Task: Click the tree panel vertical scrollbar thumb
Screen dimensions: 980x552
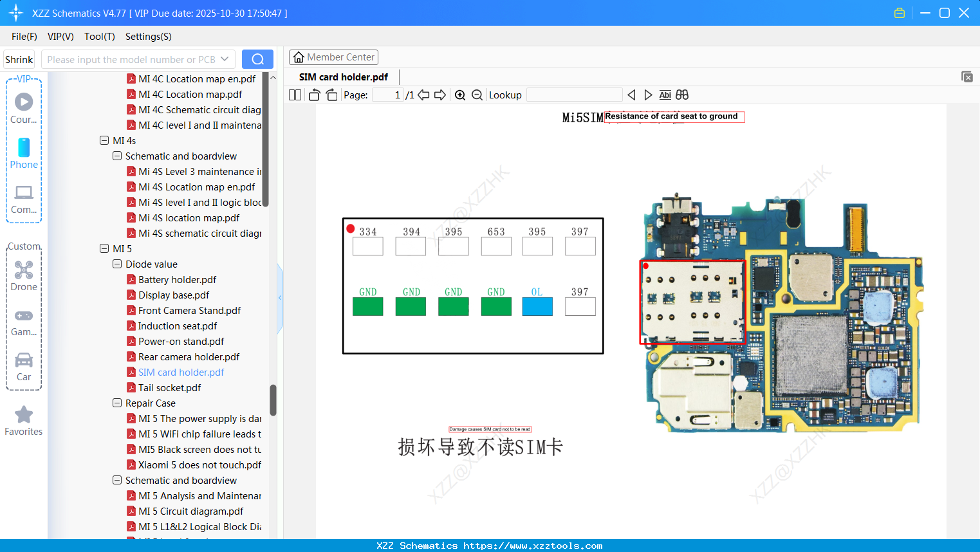Action: (x=273, y=400)
